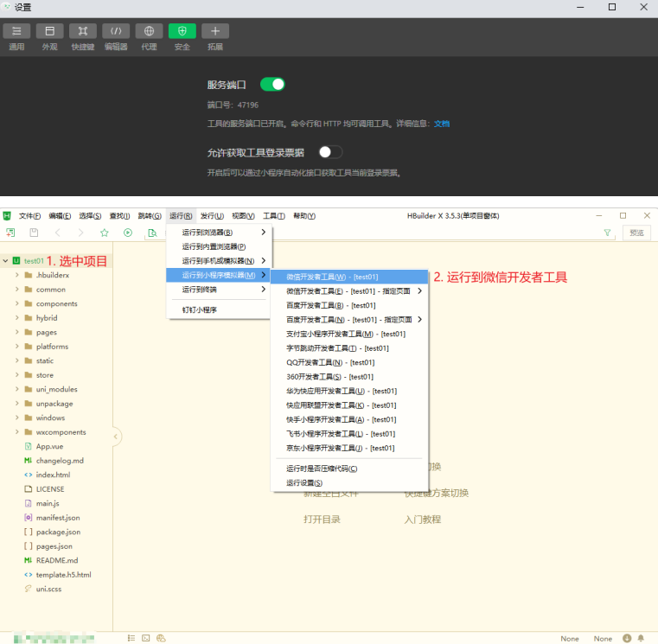Viewport: 658px width, 644px height.
Task: Open the terminal status bar icon
Action: pos(145,638)
